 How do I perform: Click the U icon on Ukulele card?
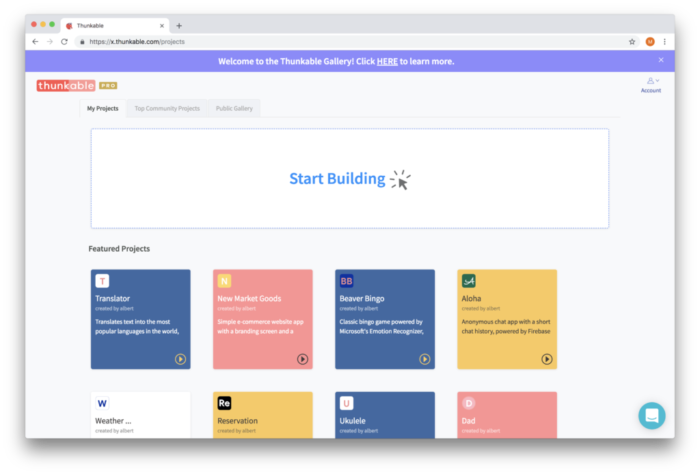(x=346, y=403)
